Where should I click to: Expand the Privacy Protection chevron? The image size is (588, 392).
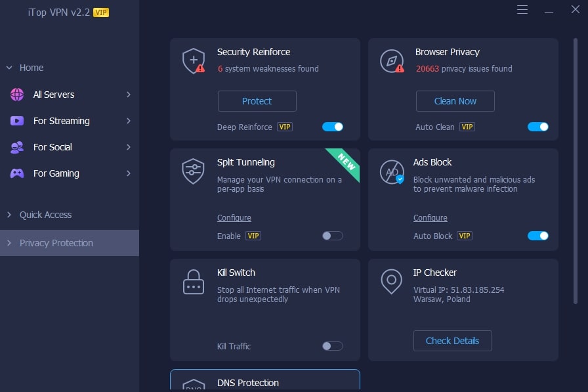coord(9,243)
